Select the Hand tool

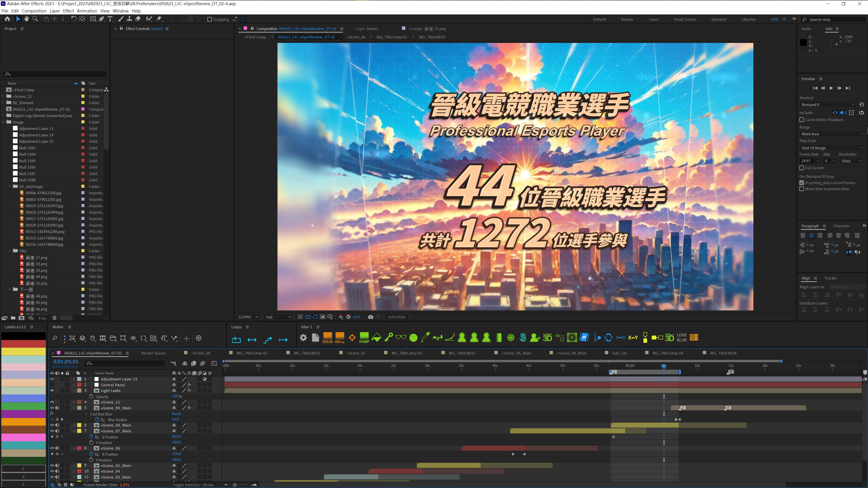click(x=27, y=19)
